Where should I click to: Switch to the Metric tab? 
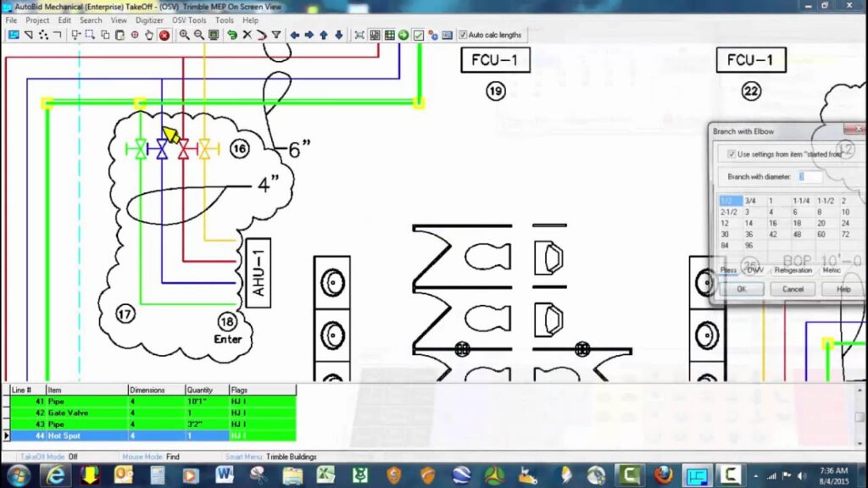coord(832,270)
